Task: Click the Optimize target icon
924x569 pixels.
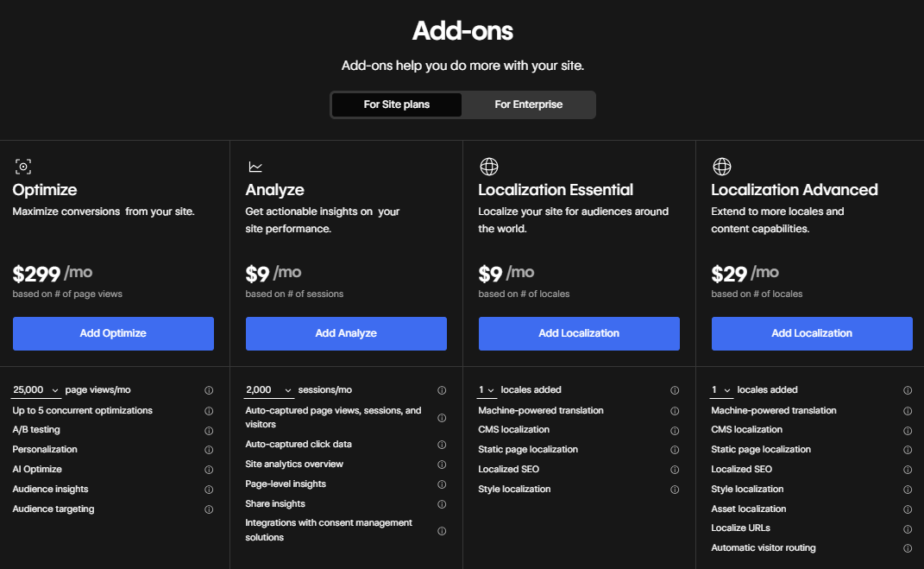Action: (22, 166)
